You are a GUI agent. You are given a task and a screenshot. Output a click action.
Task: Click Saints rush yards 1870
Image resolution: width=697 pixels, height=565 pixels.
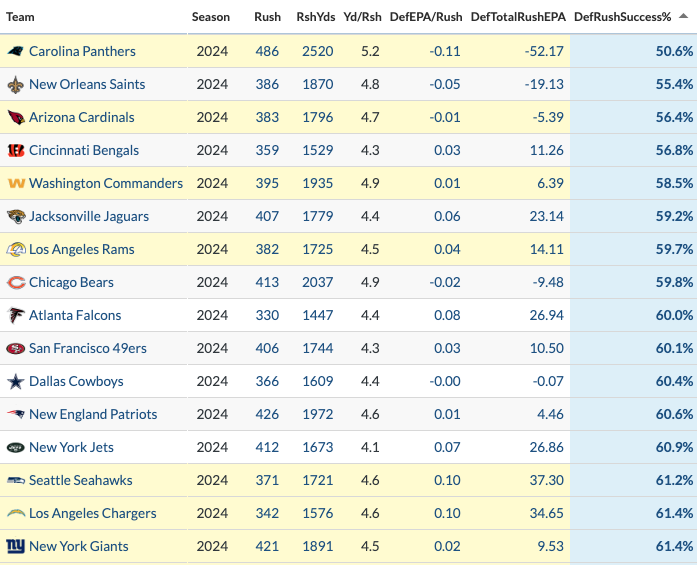317,84
